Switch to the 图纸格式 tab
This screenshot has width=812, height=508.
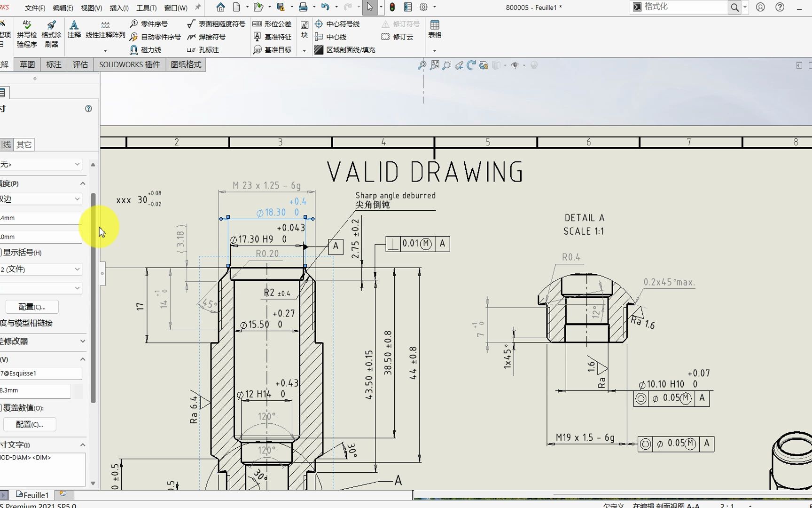tap(186, 64)
